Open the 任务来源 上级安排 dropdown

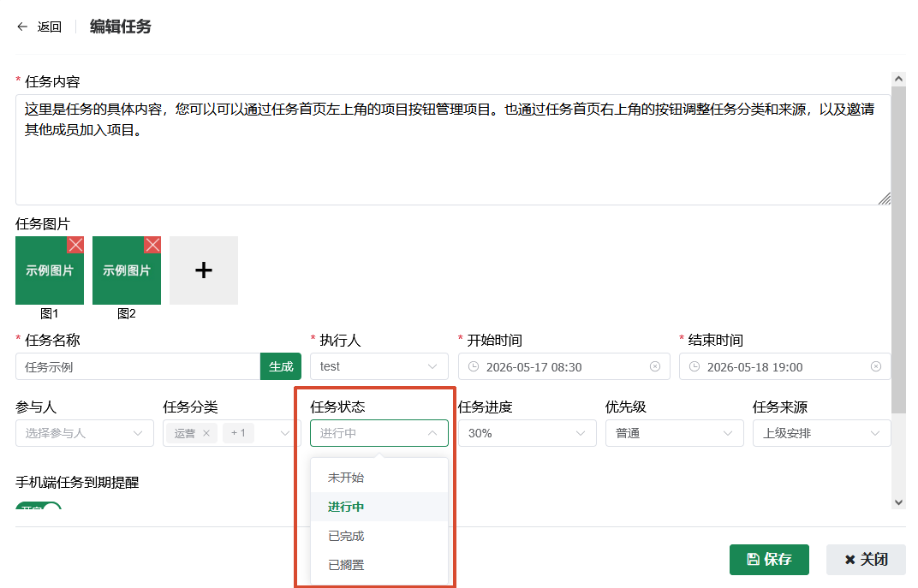click(x=822, y=433)
